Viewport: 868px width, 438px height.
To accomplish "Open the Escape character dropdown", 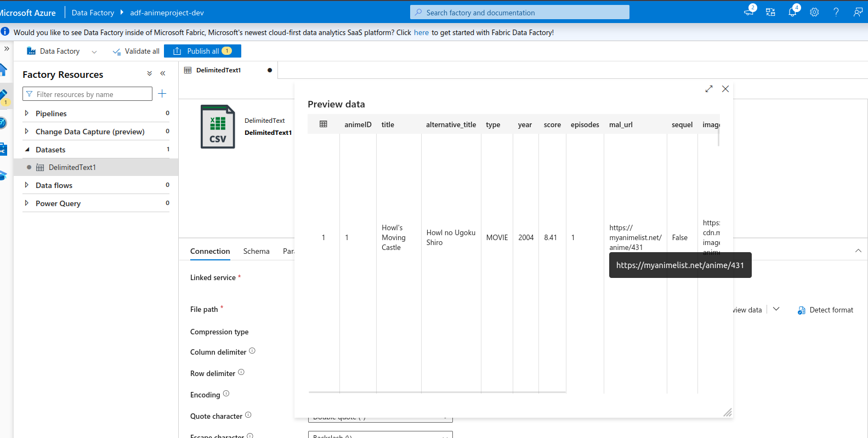I will click(x=381, y=435).
